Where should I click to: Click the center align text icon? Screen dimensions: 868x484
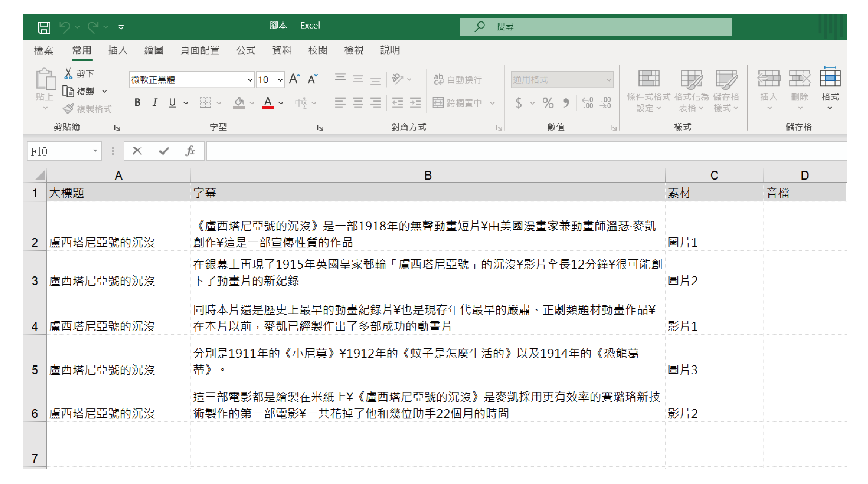pyautogui.click(x=358, y=102)
